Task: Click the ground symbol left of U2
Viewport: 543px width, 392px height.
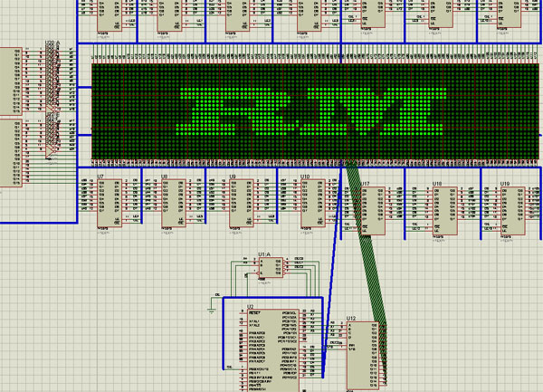Action: [x=212, y=311]
